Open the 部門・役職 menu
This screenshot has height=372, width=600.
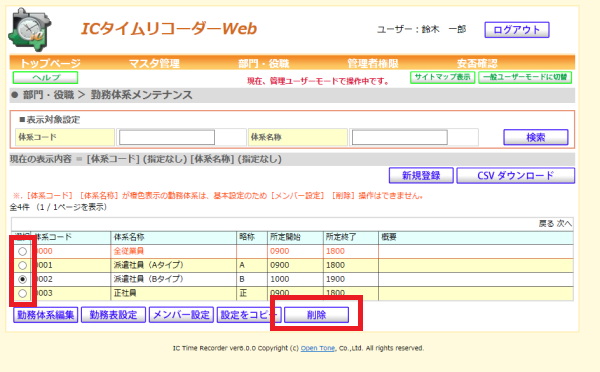(264, 63)
